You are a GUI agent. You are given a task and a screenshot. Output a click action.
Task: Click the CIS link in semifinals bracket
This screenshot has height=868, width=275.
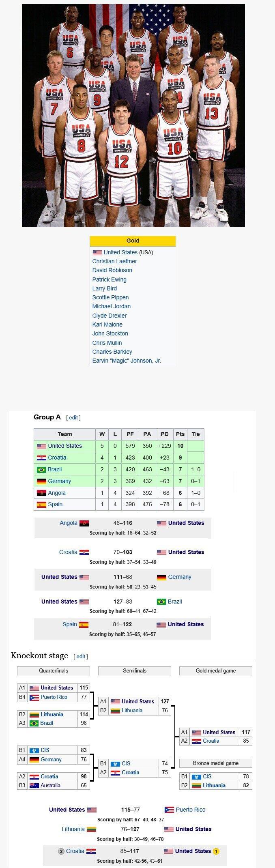coord(126,763)
